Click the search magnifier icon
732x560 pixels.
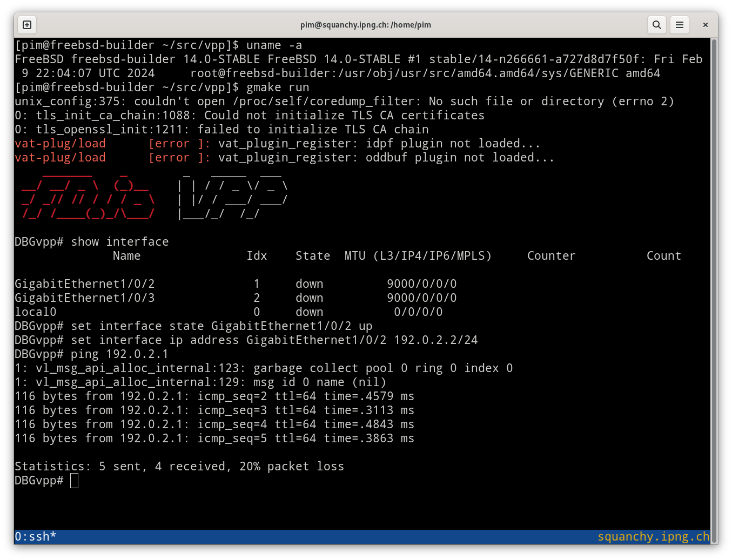point(657,25)
